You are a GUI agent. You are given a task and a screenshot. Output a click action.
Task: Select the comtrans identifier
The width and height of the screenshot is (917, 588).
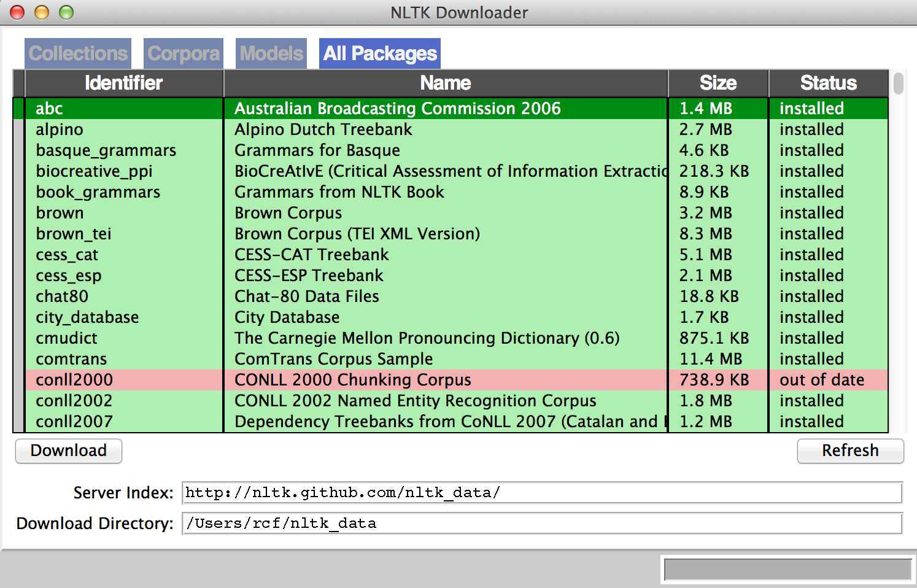(x=71, y=359)
